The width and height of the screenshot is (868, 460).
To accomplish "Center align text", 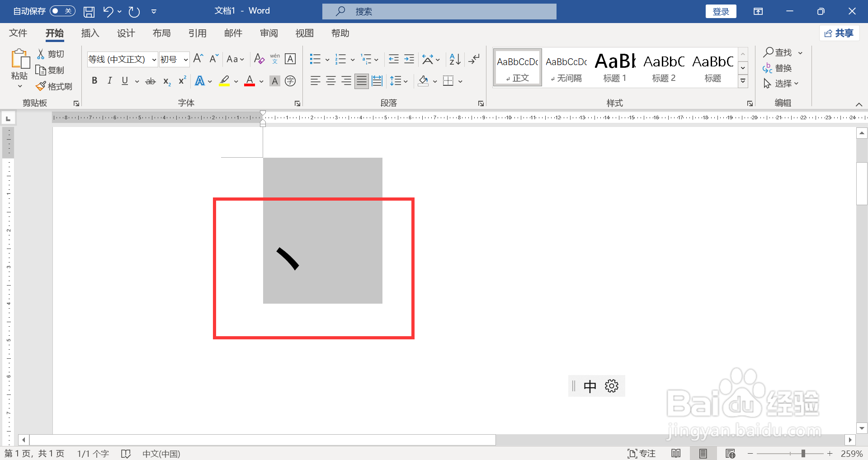I will (x=330, y=81).
